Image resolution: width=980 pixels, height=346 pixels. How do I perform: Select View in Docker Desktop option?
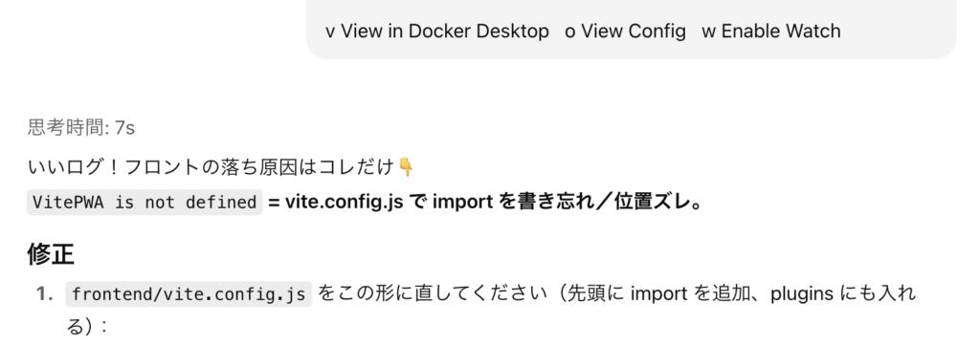[445, 32]
